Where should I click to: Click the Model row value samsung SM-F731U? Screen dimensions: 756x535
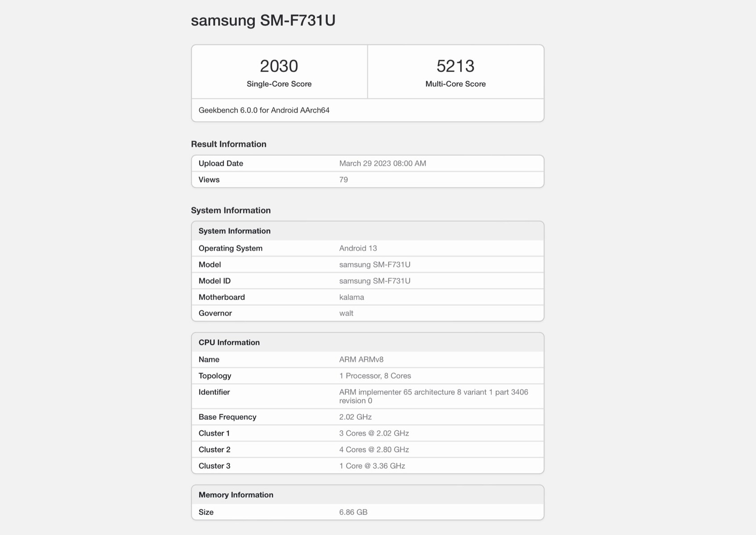tap(374, 264)
